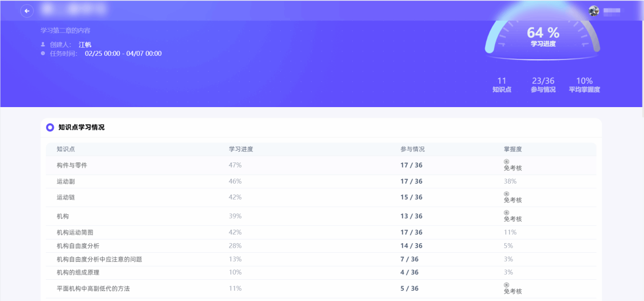Click the 学习进度 column header
The image size is (644, 301).
click(241, 149)
